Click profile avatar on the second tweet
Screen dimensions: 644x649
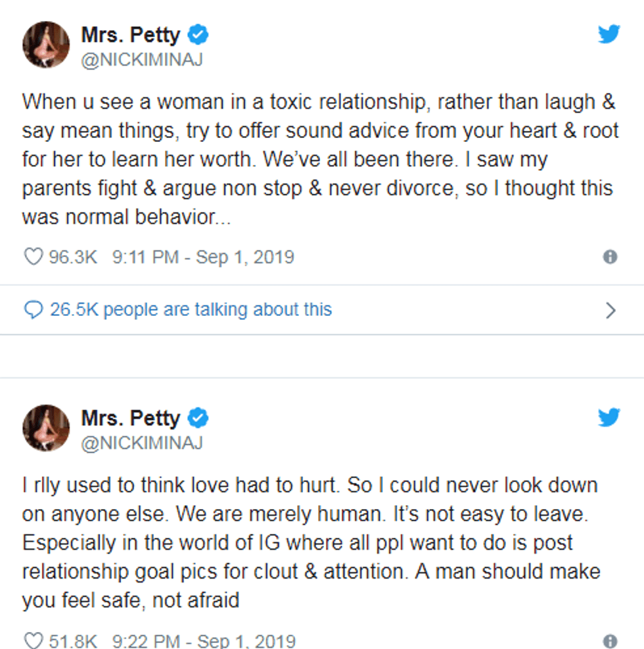46,428
